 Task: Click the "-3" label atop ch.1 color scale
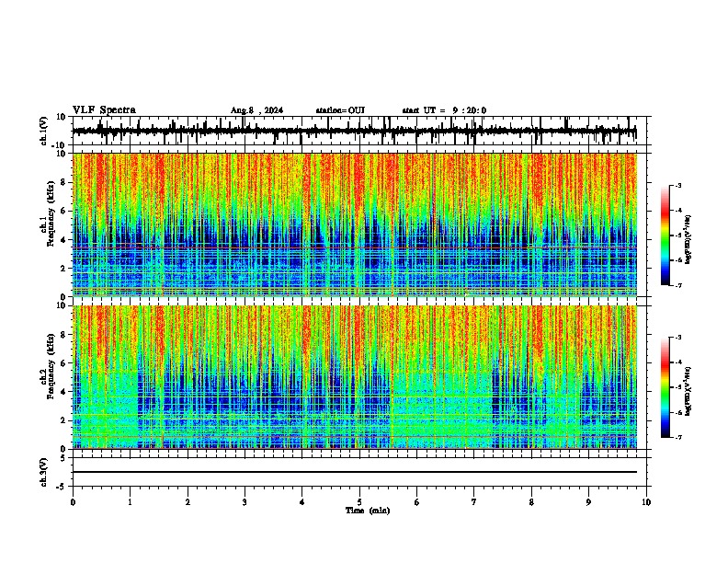[677, 186]
